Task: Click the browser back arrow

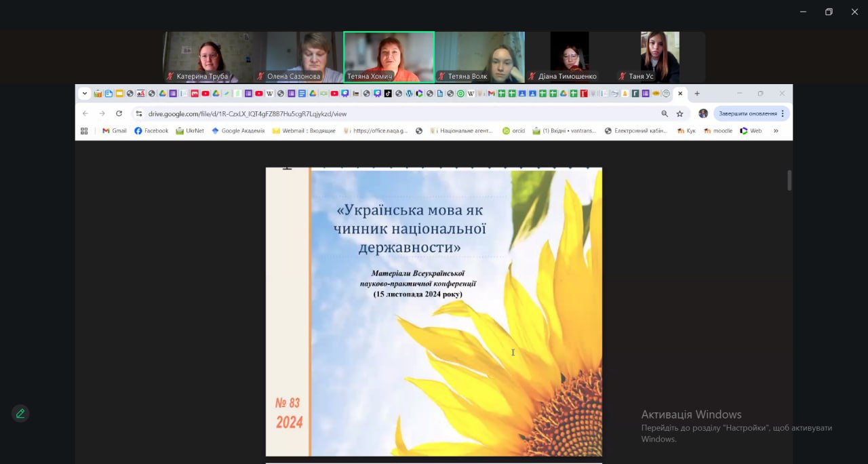Action: pyautogui.click(x=85, y=114)
